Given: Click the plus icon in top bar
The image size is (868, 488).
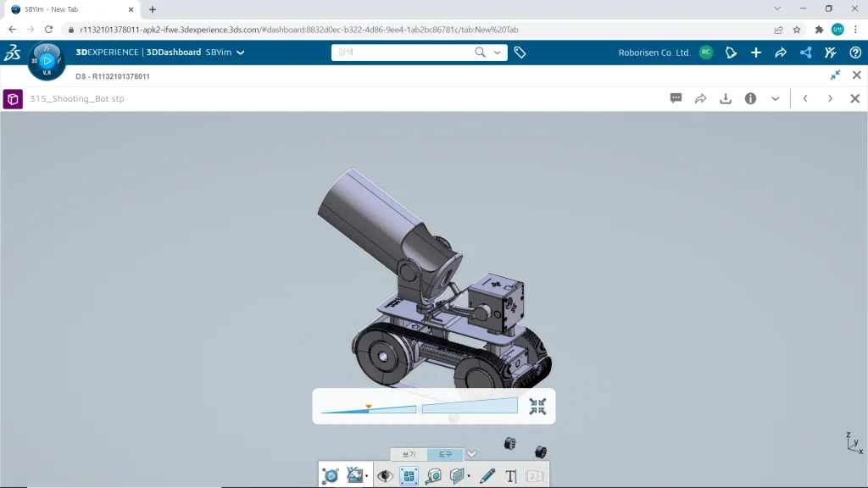Looking at the screenshot, I should pos(756,53).
